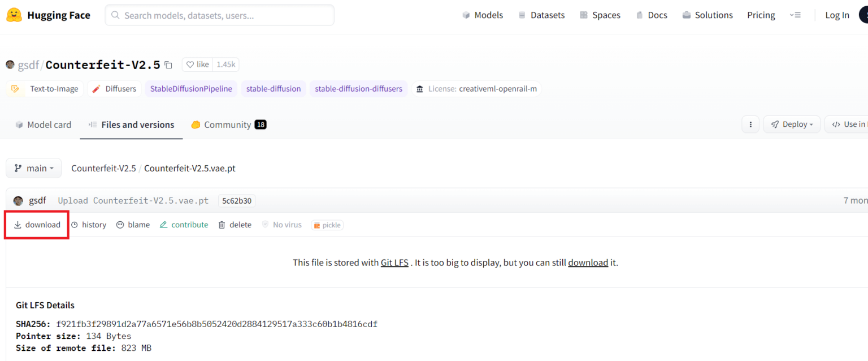Expand the main branch dropdown
The width and height of the screenshot is (868, 361).
(x=34, y=168)
